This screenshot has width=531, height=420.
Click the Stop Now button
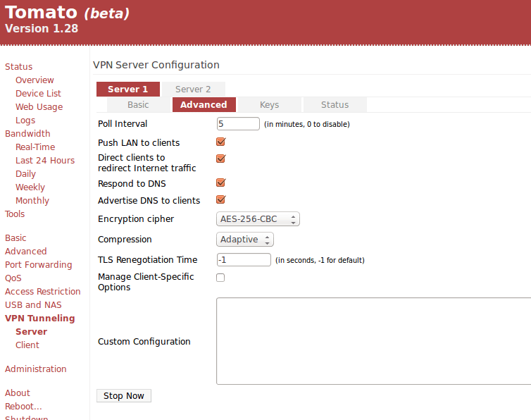coord(124,396)
